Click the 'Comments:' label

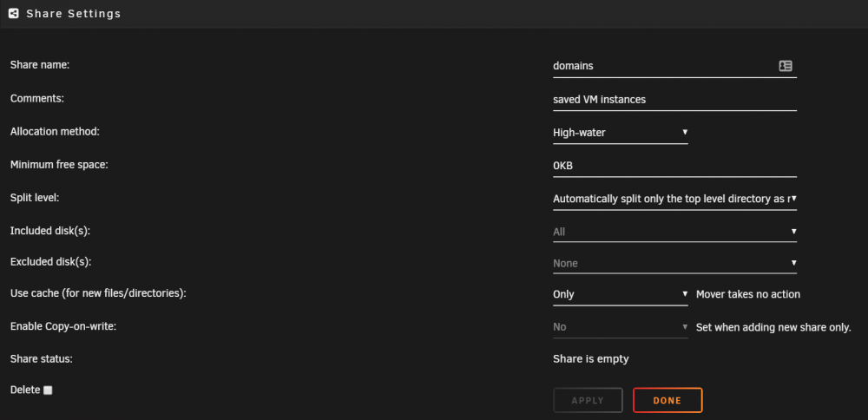click(37, 99)
